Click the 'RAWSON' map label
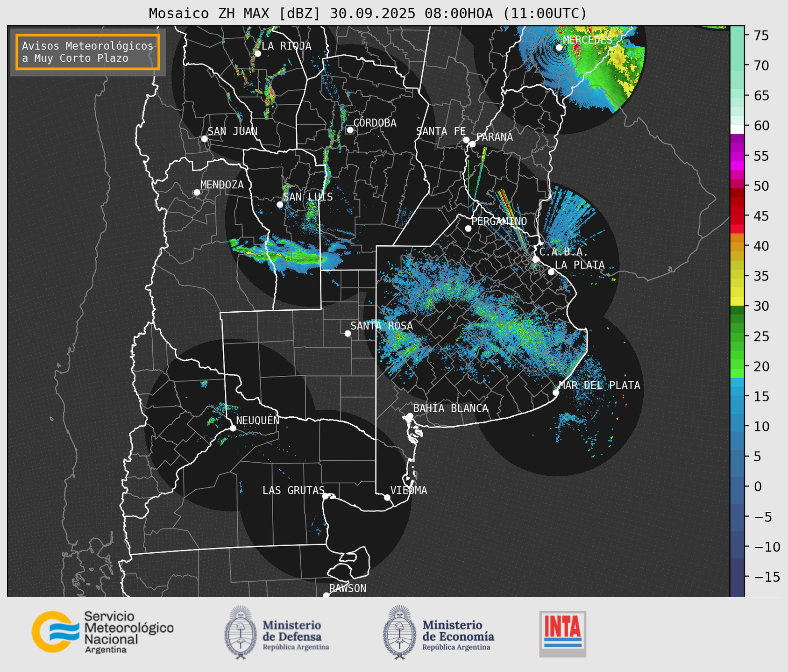The height and width of the screenshot is (672, 788). coord(348,588)
